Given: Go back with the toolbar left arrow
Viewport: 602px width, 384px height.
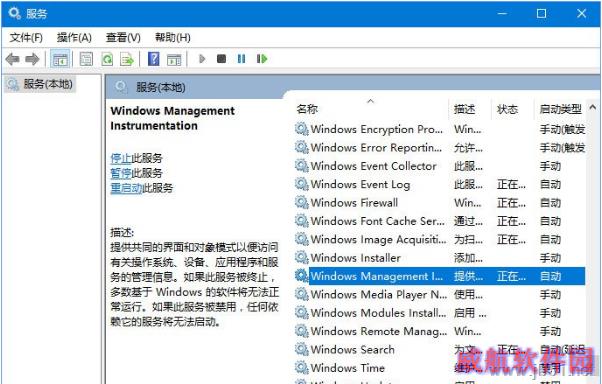Looking at the screenshot, I should tap(13, 59).
